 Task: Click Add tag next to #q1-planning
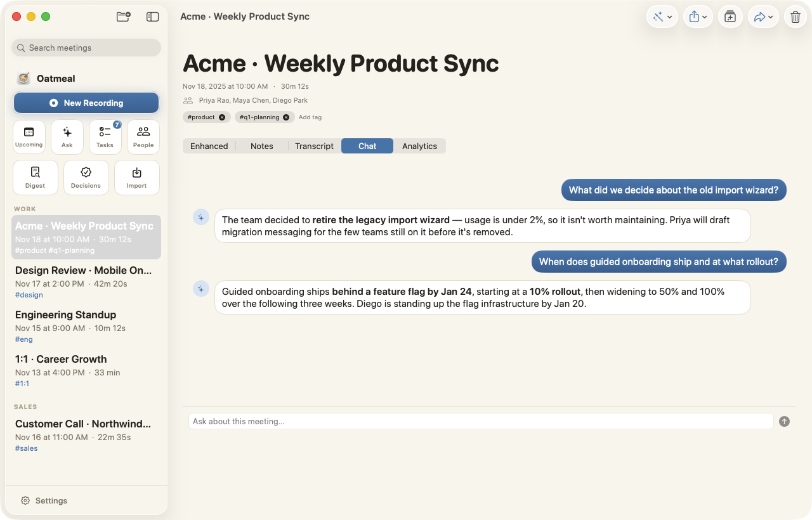tap(310, 117)
